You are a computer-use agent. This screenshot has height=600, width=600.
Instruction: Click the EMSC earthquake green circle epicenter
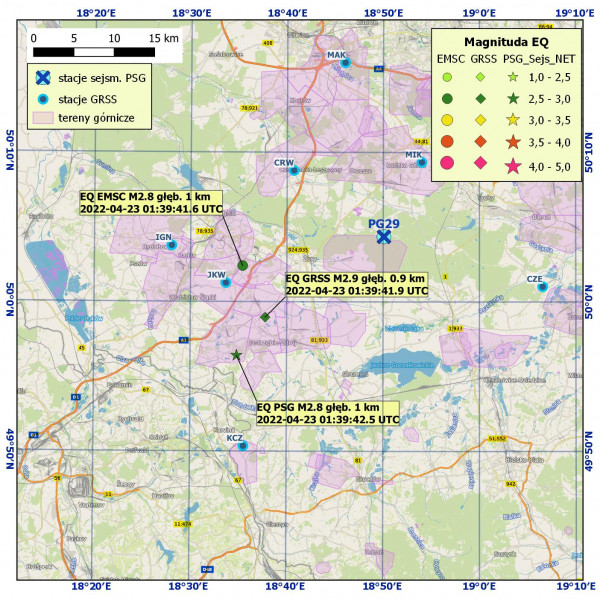point(243,265)
